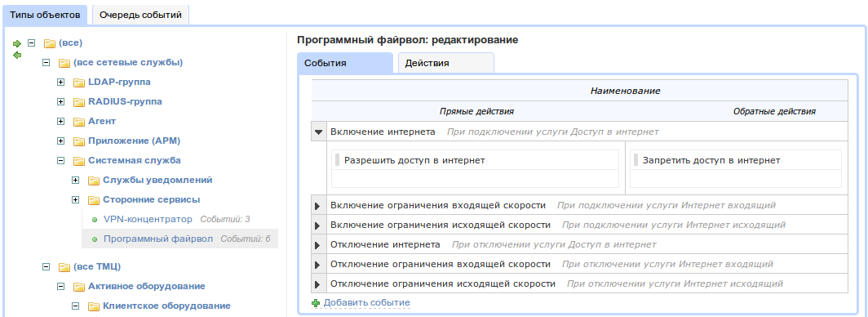Expand the Отключение интернета event row
This screenshot has width=868, height=317.
click(318, 245)
